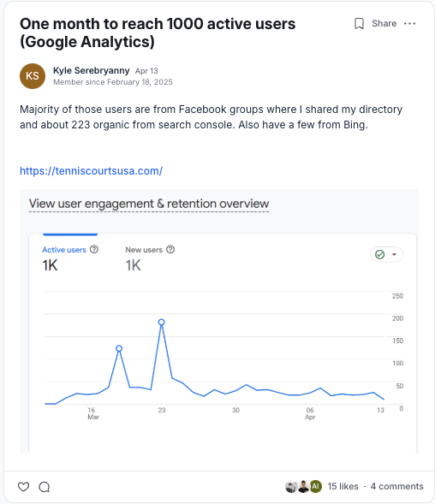
Task: Open the three-dot more options menu
Action: 409,23
